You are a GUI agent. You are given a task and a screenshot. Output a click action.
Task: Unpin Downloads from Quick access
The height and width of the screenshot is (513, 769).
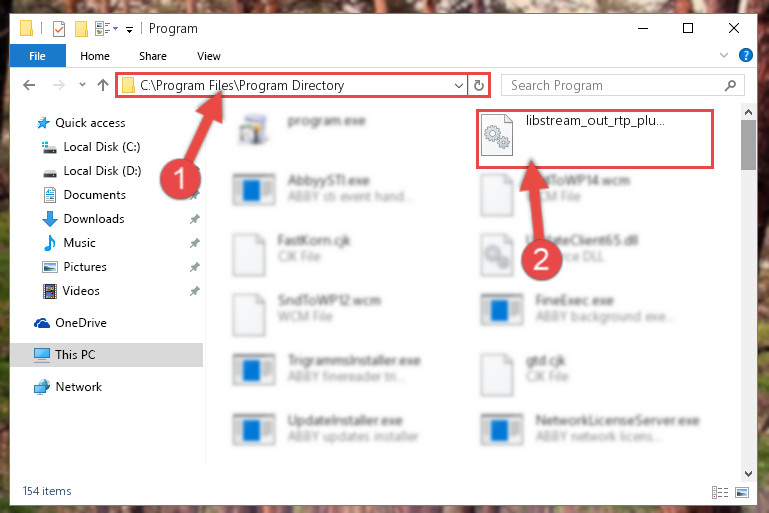point(195,219)
